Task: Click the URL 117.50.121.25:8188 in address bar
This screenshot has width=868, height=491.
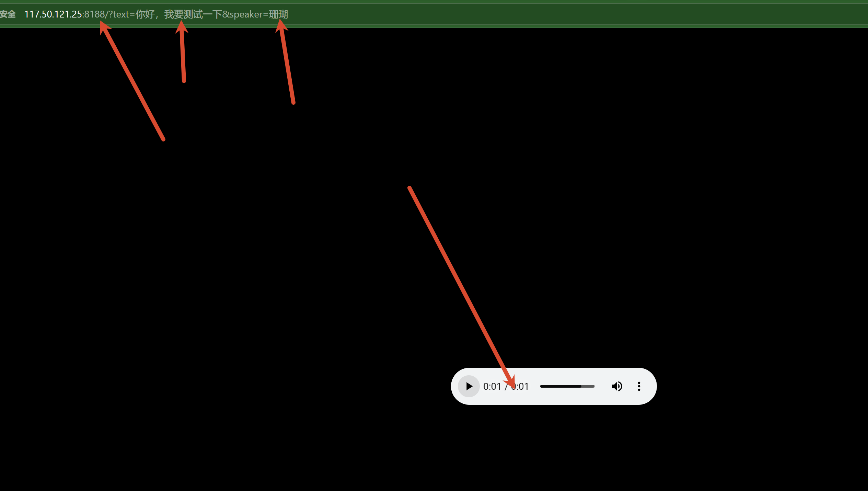Action: [x=65, y=14]
